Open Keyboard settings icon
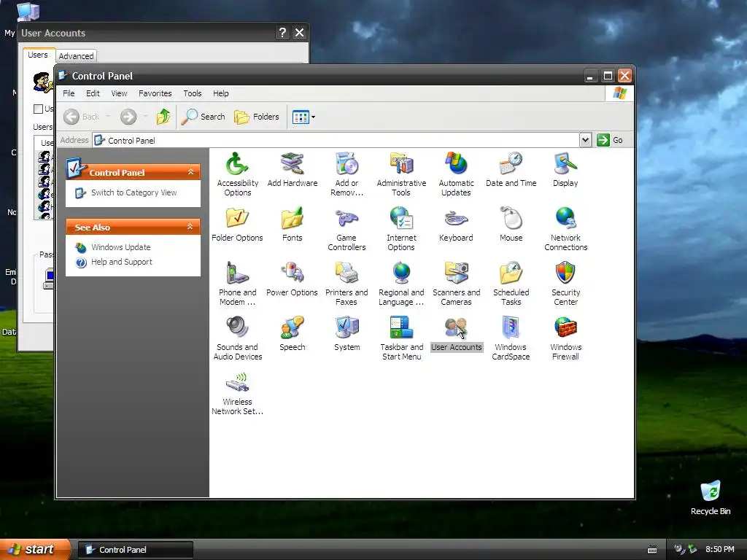Screen dimensions: 747x560 tap(456, 225)
